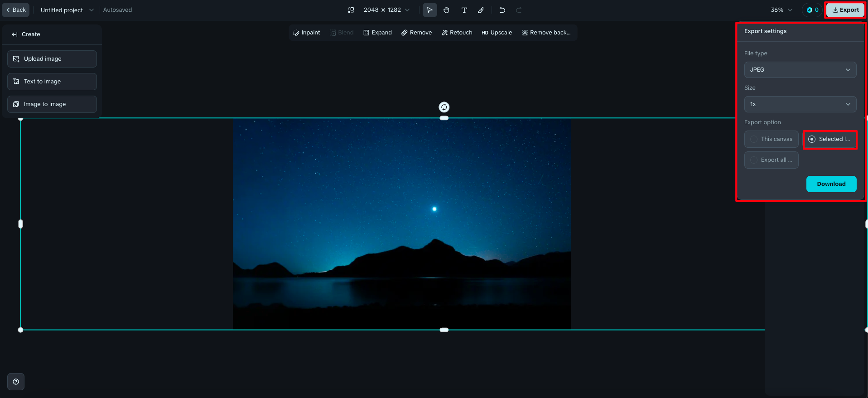Click the rotate handle above the image
This screenshot has height=398, width=868.
click(x=444, y=107)
